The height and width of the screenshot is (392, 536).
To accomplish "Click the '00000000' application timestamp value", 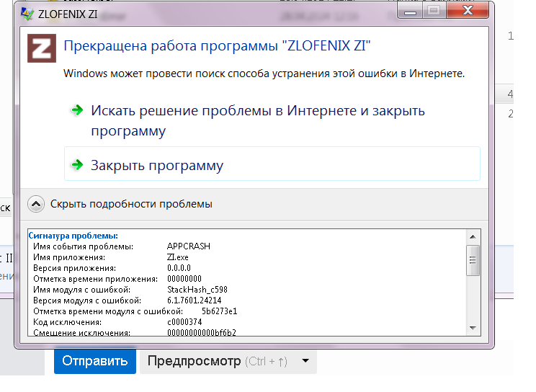I will [184, 279].
